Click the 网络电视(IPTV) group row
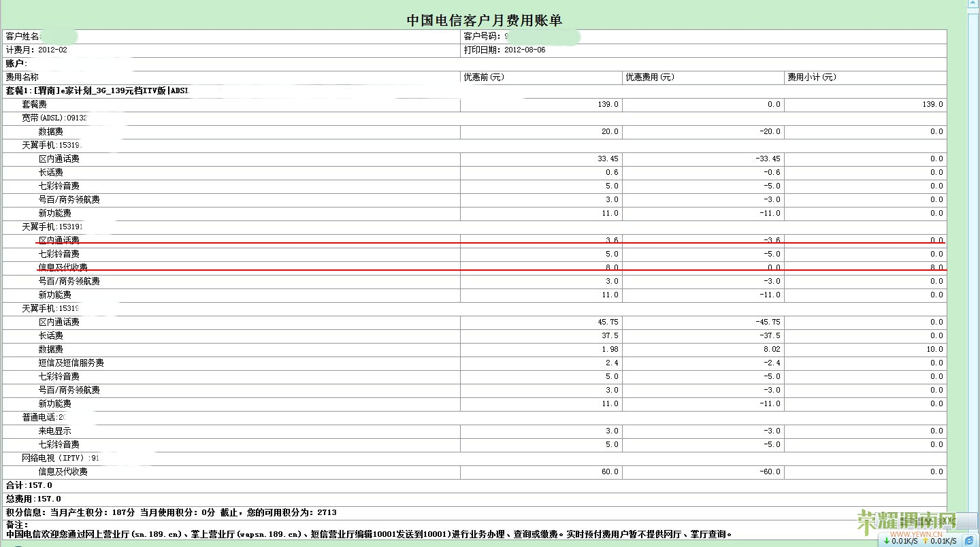Viewport: 980px width, 547px height. (x=61, y=459)
